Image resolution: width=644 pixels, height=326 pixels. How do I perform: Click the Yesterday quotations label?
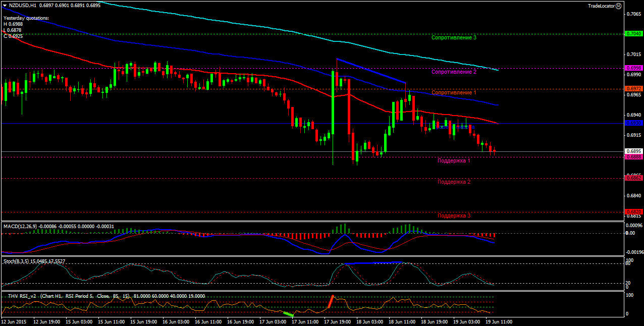(x=26, y=18)
